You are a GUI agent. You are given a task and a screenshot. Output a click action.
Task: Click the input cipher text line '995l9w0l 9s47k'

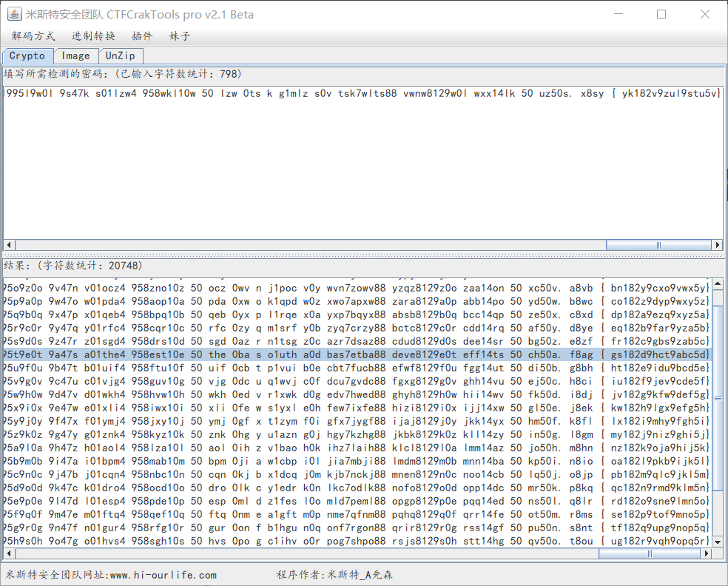[x=363, y=93]
